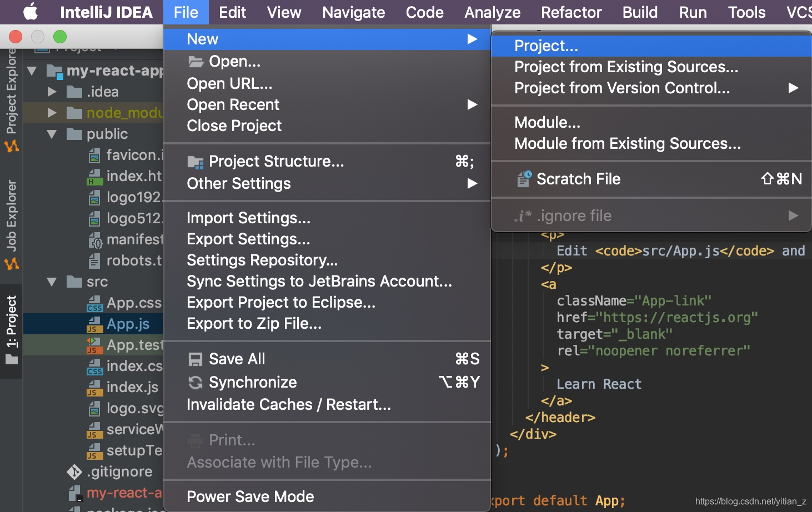This screenshot has width=812, height=512.
Task: Expand the Open Recent submenu
Action: coord(327,104)
